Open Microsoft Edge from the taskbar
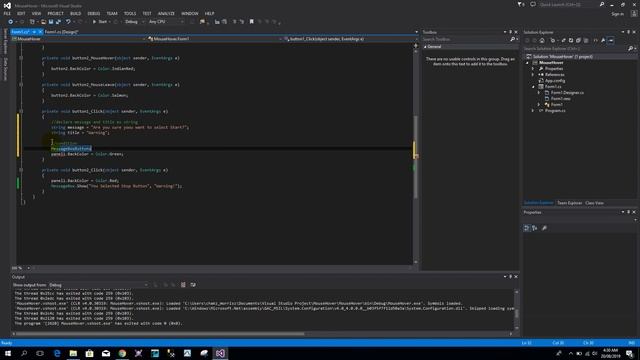Screen dimensions: 640x360 pos(57,353)
